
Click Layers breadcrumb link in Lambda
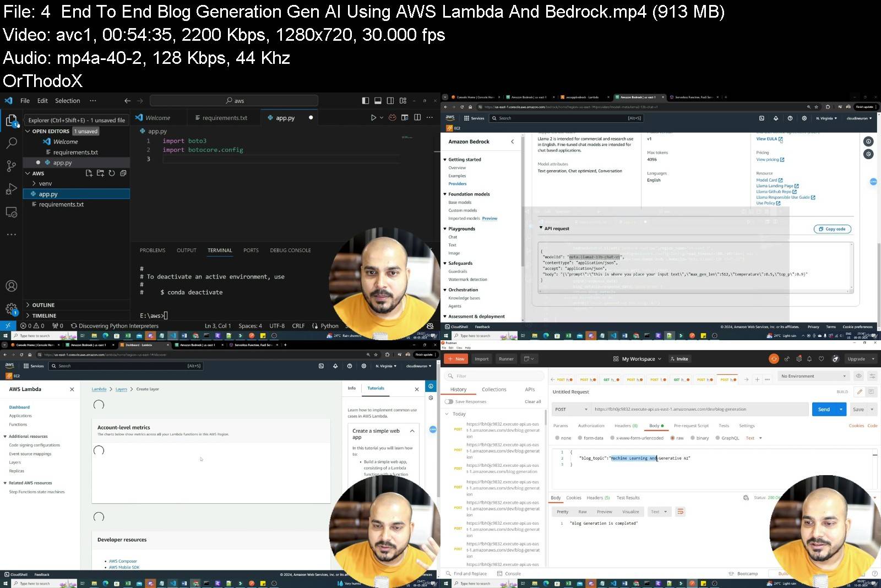[121, 389]
